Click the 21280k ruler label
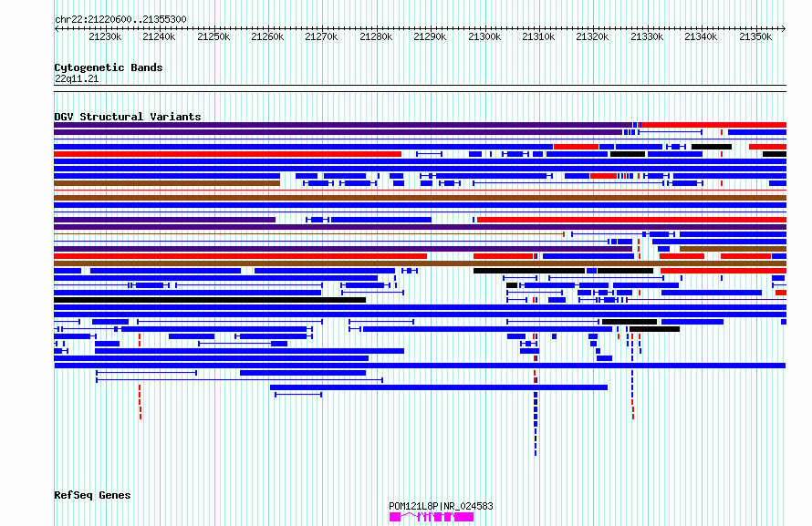The height and width of the screenshot is (526, 812). 376,36
